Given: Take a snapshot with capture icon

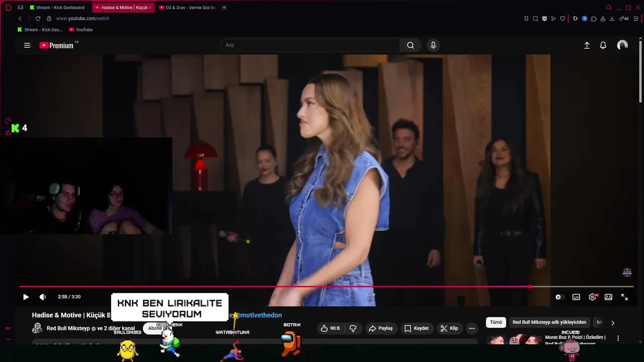Looking at the screenshot, I should point(535,19).
